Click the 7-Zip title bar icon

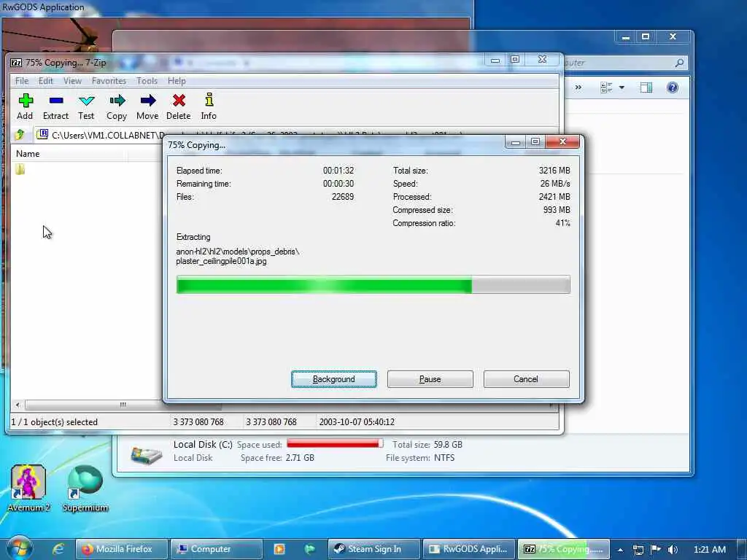[16, 63]
